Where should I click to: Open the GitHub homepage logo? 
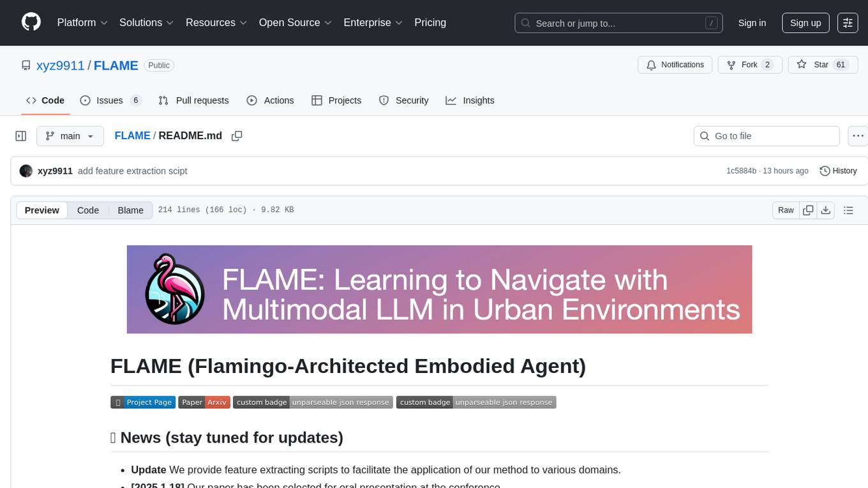[x=31, y=22]
